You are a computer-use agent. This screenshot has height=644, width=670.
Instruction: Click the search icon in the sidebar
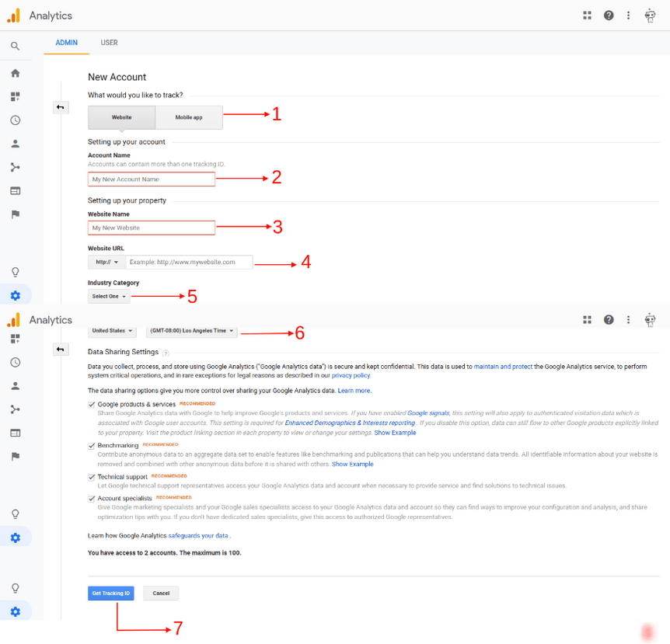click(x=15, y=47)
